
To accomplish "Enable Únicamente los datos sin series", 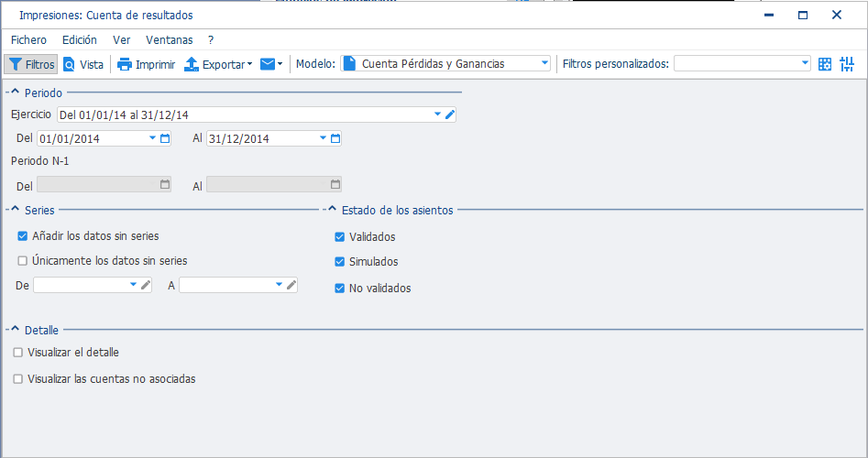I will tap(23, 260).
